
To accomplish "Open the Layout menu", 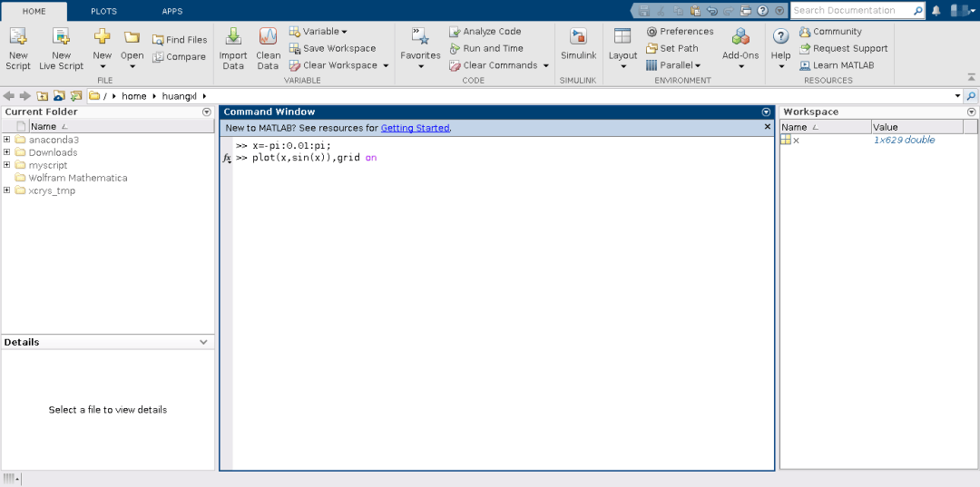I will point(622,49).
